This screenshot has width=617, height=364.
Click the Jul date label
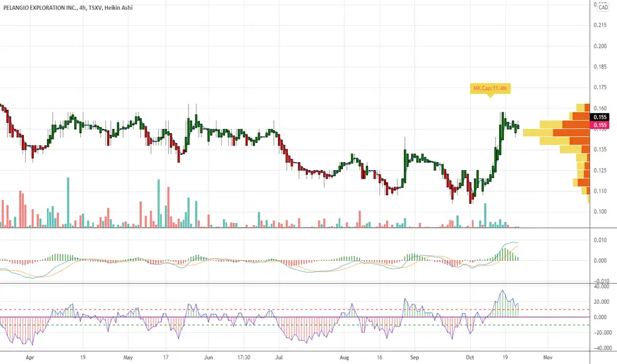coord(279,357)
